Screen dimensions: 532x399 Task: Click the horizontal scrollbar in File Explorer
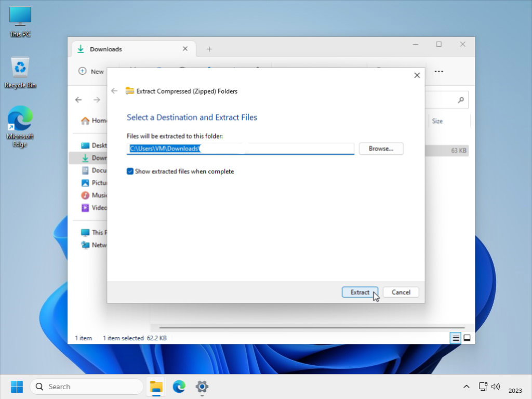click(x=312, y=328)
